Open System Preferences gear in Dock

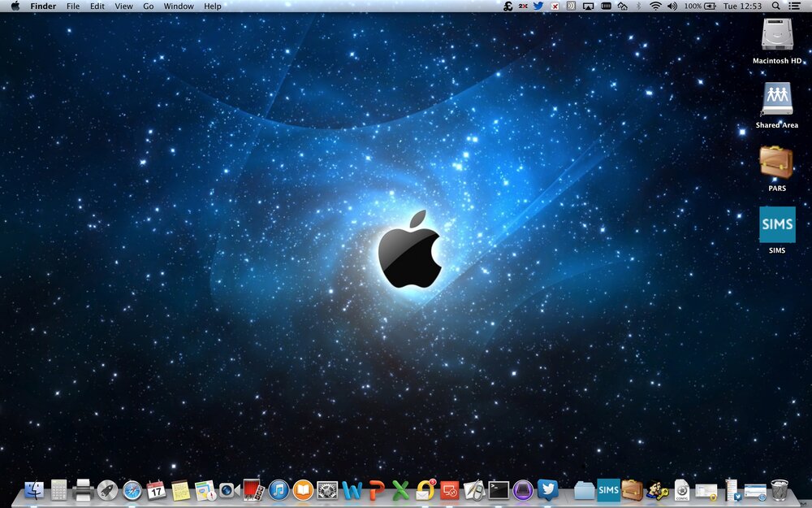tap(327, 490)
